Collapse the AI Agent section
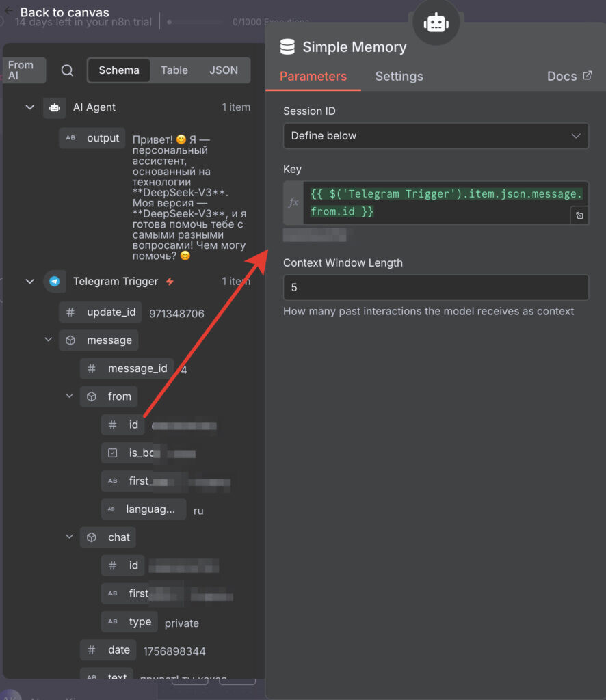 (29, 107)
